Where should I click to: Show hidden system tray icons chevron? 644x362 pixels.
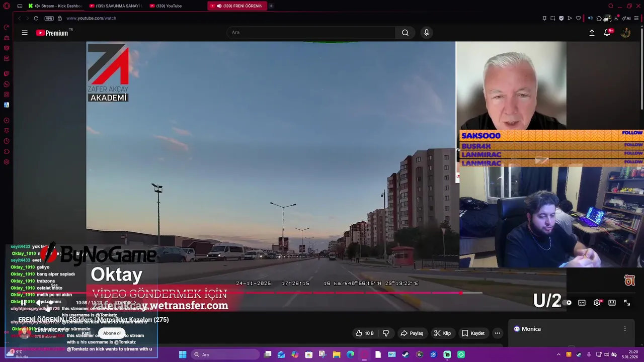pyautogui.click(x=558, y=354)
